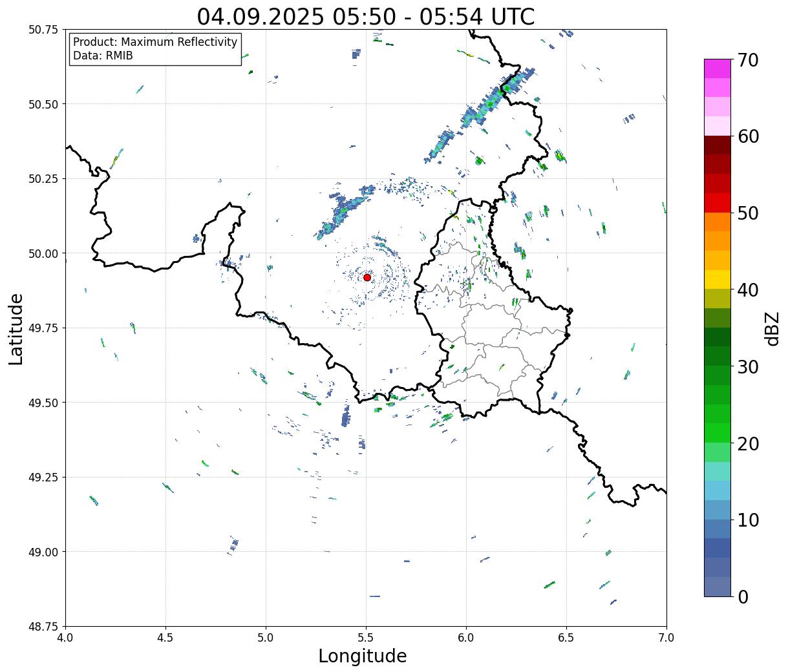The width and height of the screenshot is (788, 672).
Task: Click the colorbar tick label 40
Action: tap(749, 289)
